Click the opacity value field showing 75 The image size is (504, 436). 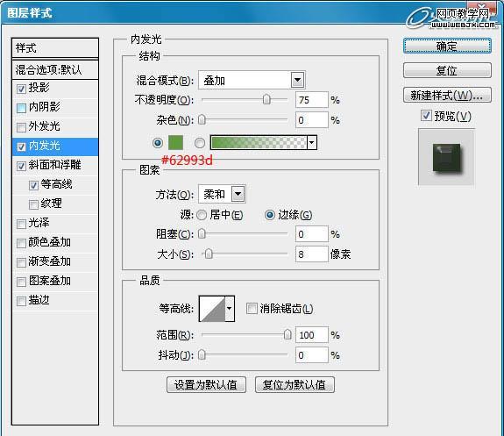312,100
